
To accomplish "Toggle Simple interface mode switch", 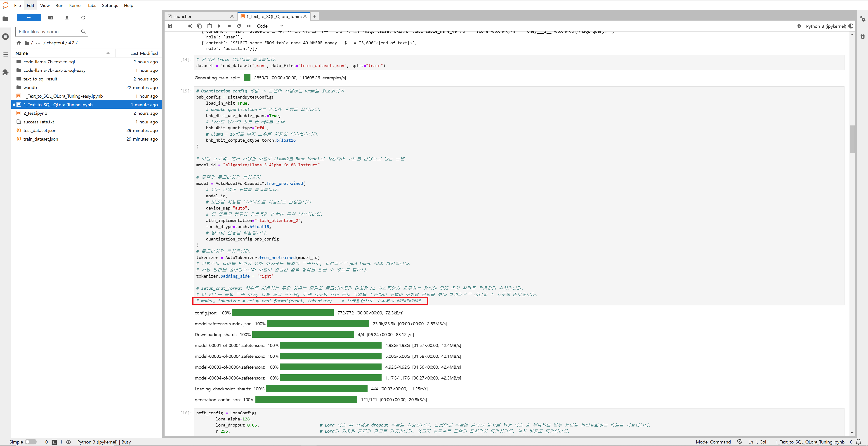I will [x=30, y=442].
